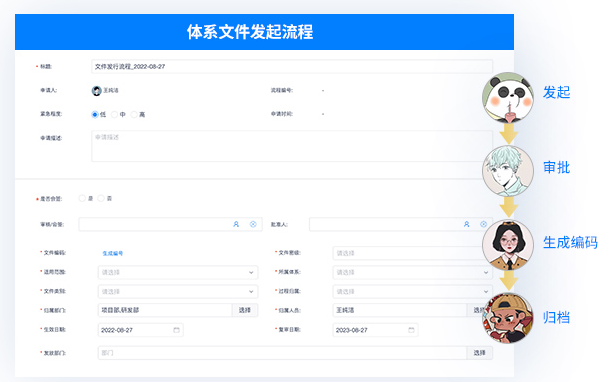Image resolution: width=609 pixels, height=382 pixels.
Task: Click the 审批 step avatar
Action: coord(508,171)
